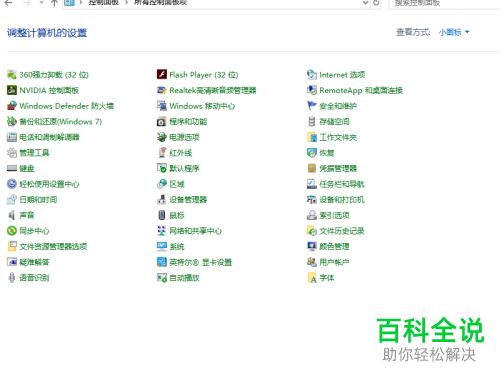Open 安全和维护 flag icon
500x375 pixels.
point(312,106)
